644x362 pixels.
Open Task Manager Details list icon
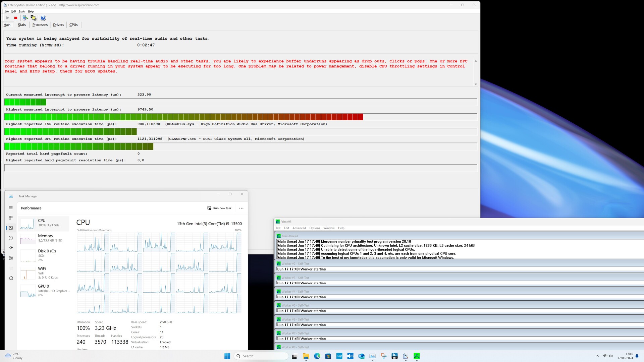11,268
